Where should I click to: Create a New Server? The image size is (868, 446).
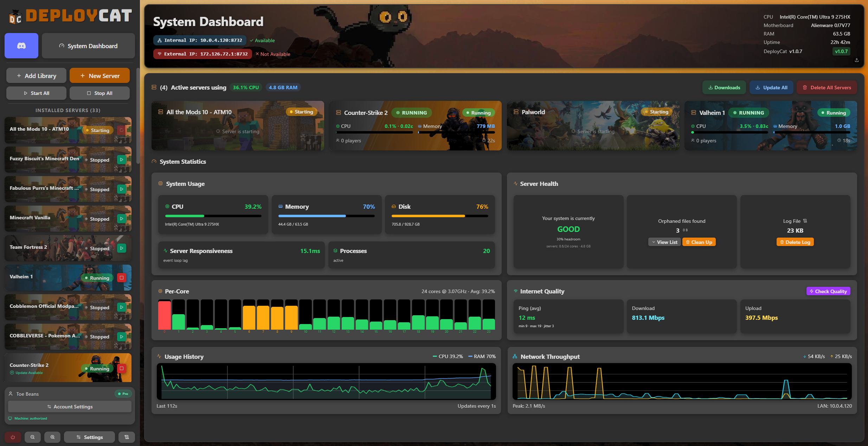tap(99, 76)
